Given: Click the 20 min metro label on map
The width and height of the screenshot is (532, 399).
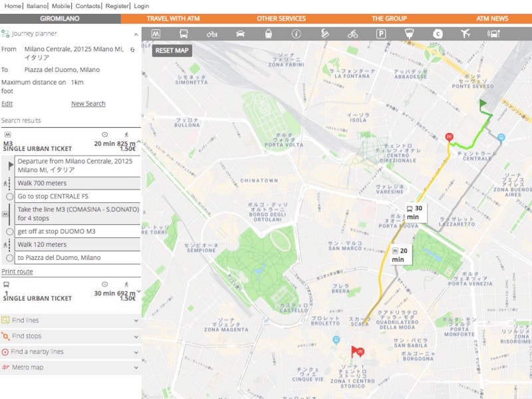Looking at the screenshot, I should tap(400, 255).
